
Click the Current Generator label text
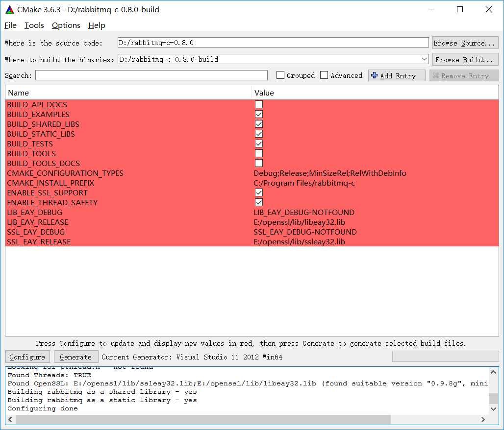[192, 357]
